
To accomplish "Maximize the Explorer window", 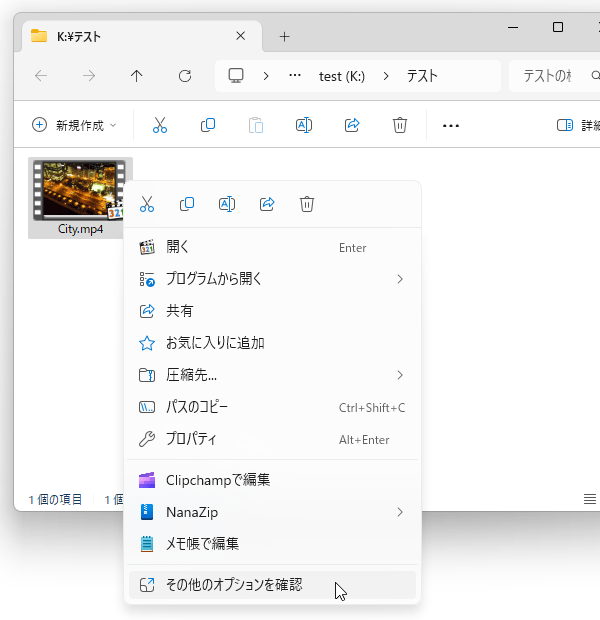I will 558,27.
